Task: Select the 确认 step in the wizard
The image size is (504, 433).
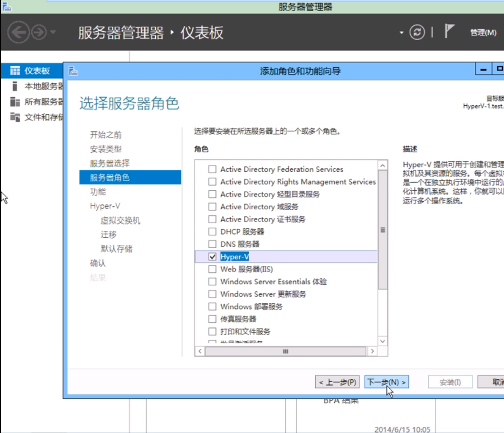Action: tap(97, 263)
